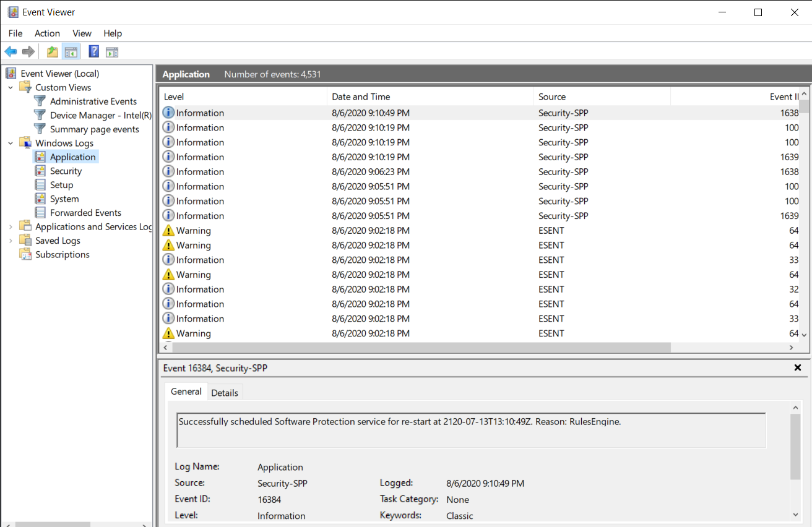Click the Windows Logs folder icon

[25, 143]
